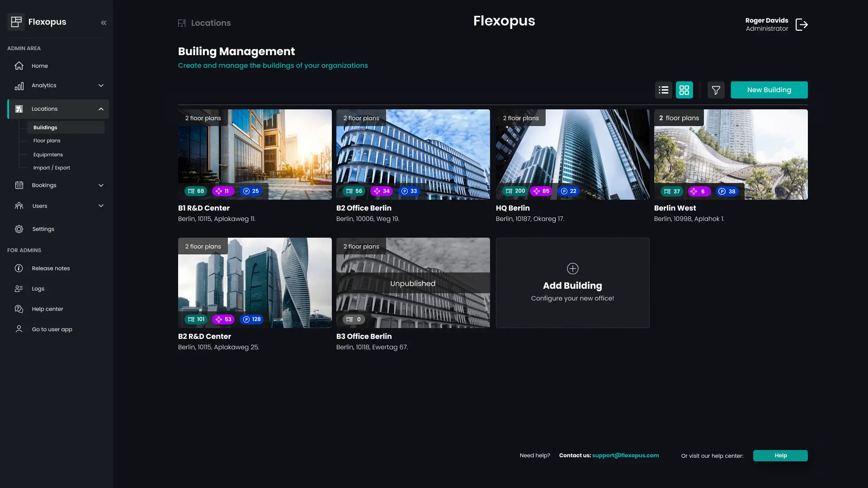Click the Release notes info icon

click(19, 268)
